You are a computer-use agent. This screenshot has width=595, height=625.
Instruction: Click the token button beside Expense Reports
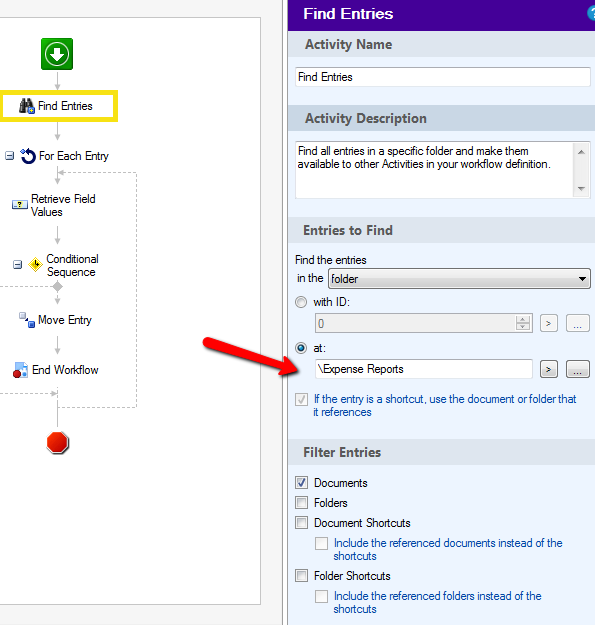549,369
